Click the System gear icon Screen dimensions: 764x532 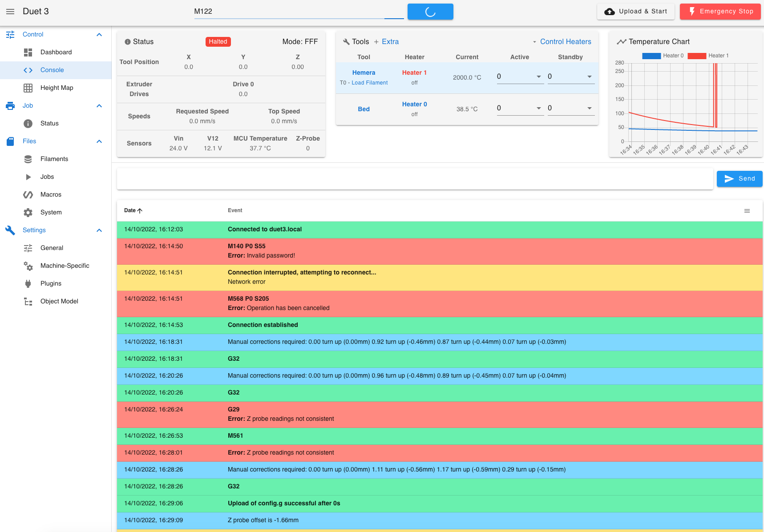pos(28,212)
